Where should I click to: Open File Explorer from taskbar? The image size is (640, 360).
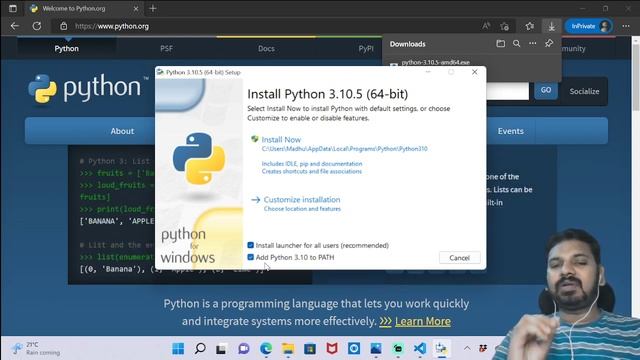(288, 349)
